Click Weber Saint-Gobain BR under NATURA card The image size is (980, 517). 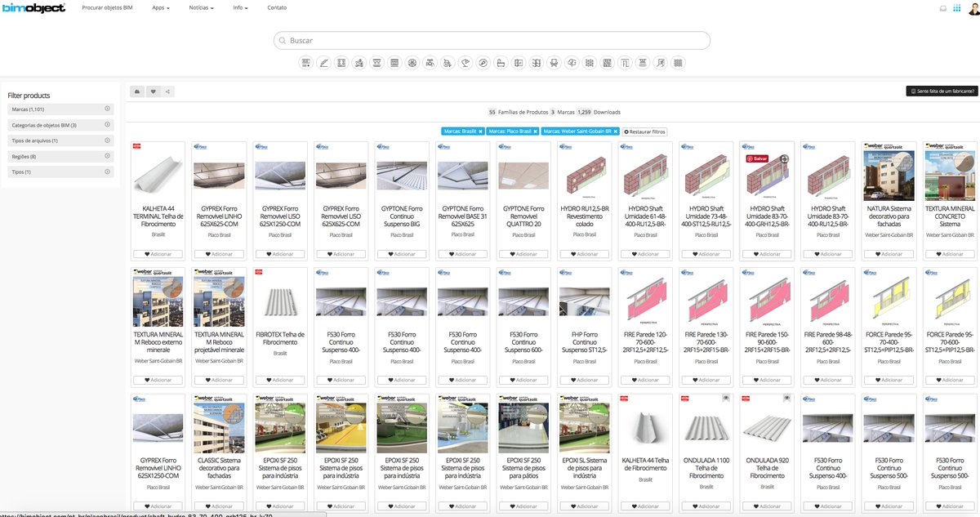[889, 234]
